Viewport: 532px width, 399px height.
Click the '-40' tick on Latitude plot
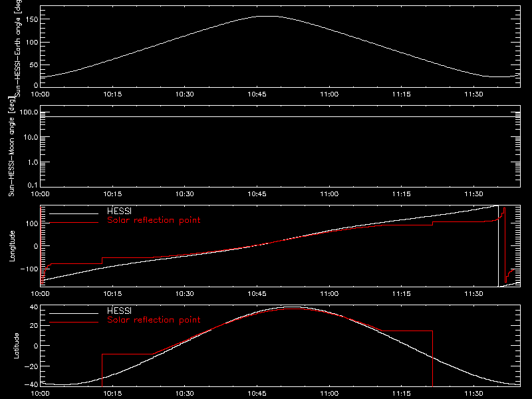pyautogui.click(x=31, y=385)
